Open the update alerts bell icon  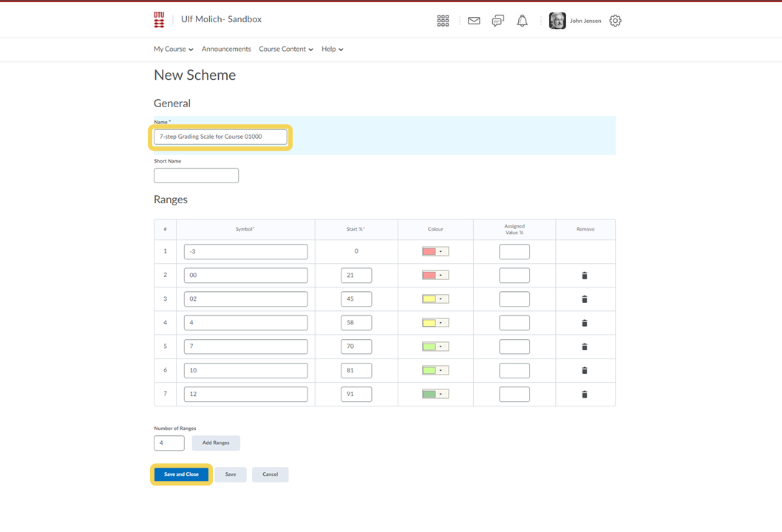523,21
